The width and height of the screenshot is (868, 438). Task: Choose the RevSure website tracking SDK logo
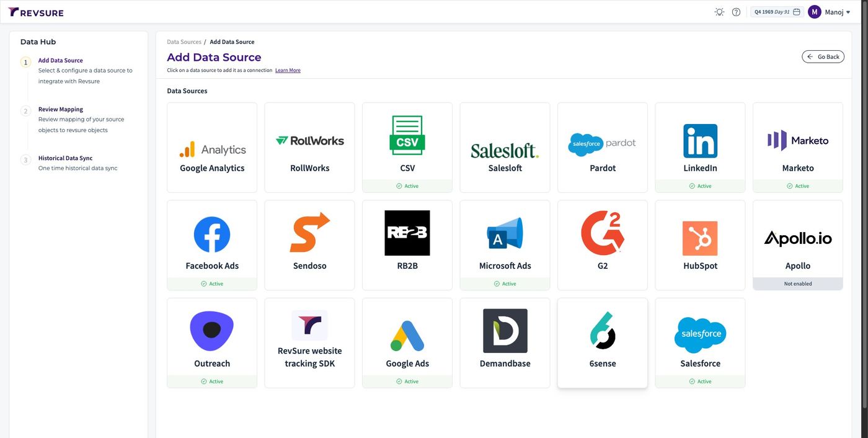tap(310, 325)
